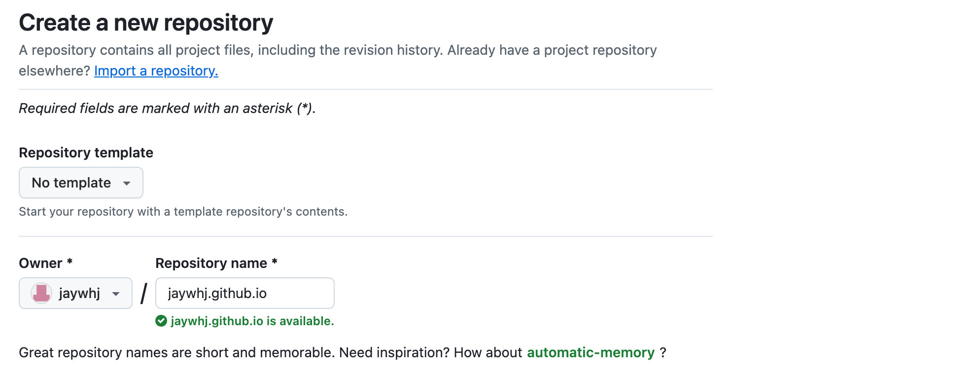The image size is (980, 375).
Task: Focus the Repository name input field
Action: point(245,293)
